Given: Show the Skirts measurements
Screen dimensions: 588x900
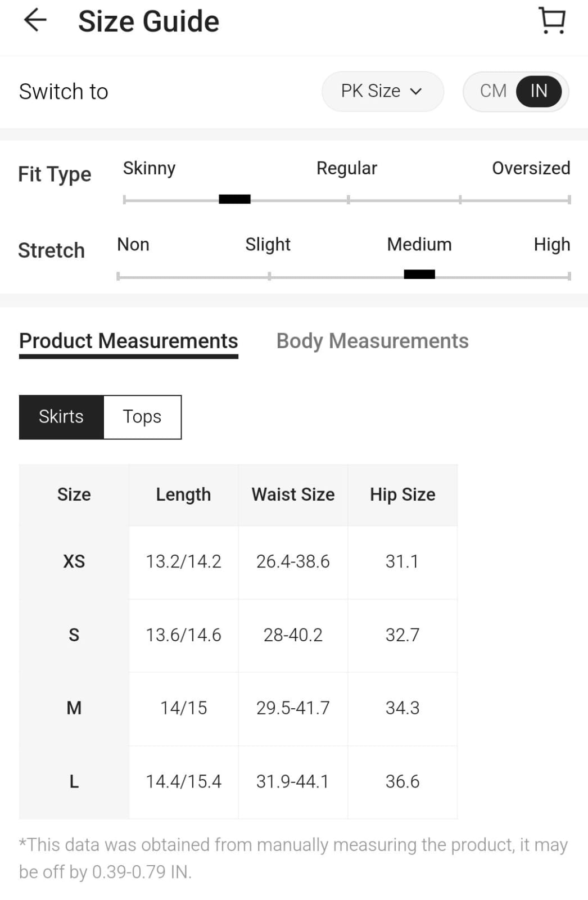Looking at the screenshot, I should (61, 417).
